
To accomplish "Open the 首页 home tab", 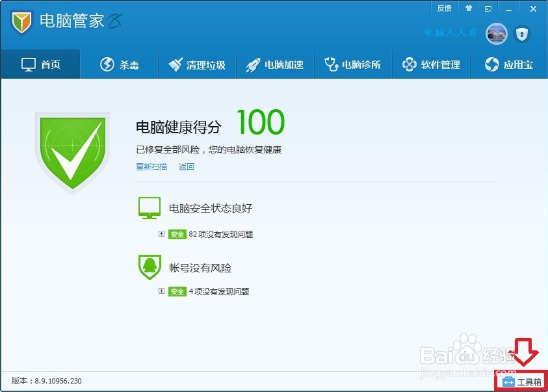I will pos(40,64).
